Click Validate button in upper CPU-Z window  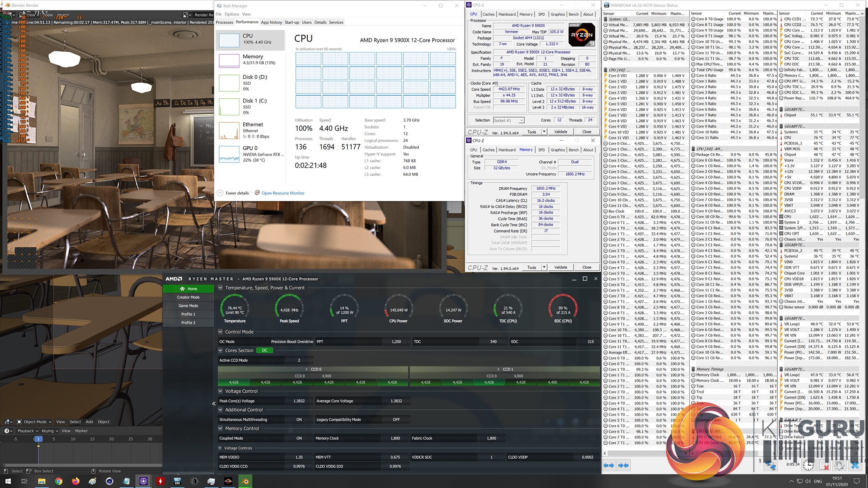(560, 132)
